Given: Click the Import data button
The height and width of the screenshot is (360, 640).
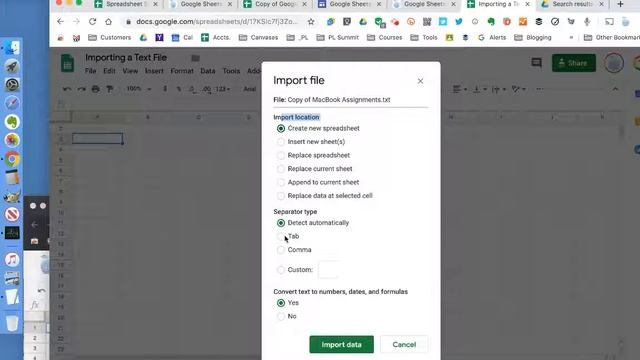Looking at the screenshot, I should pyautogui.click(x=341, y=344).
